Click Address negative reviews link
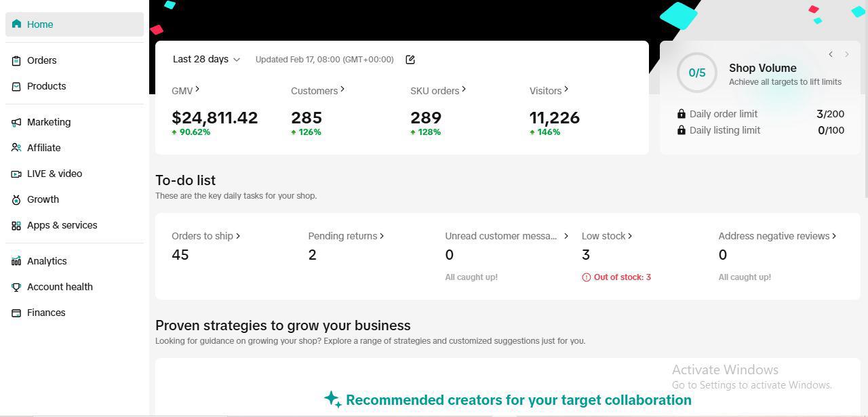 (x=774, y=236)
